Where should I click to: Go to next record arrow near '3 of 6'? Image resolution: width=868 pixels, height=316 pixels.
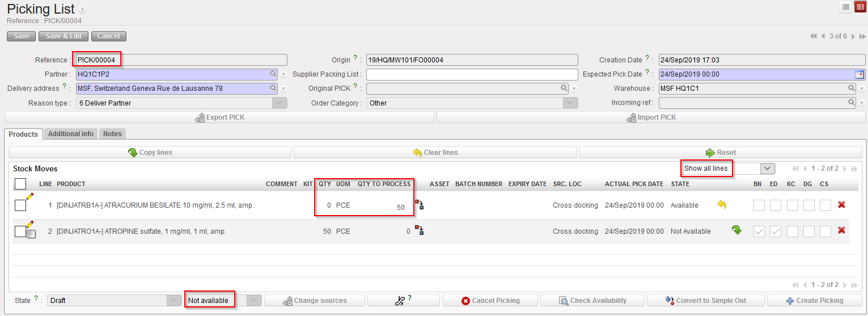853,36
